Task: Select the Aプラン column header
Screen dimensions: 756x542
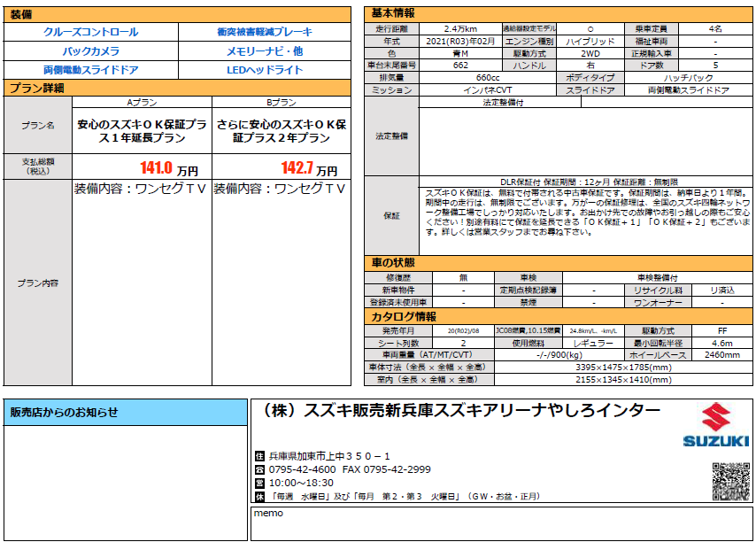Action: pos(142,102)
